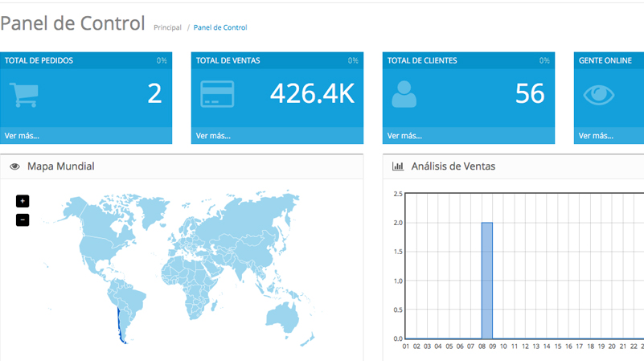The width and height of the screenshot is (644, 361).
Task: Open Ver más under Gente Online
Action: 596,136
